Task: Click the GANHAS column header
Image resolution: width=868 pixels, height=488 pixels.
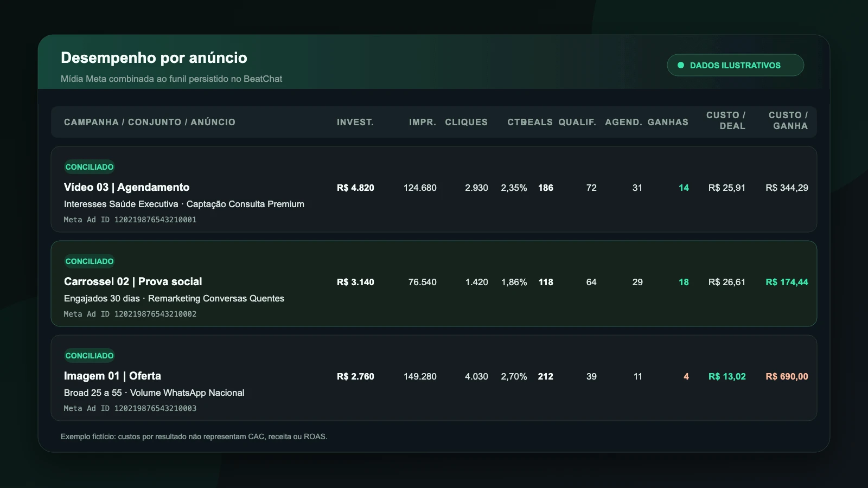Action: coord(668,122)
